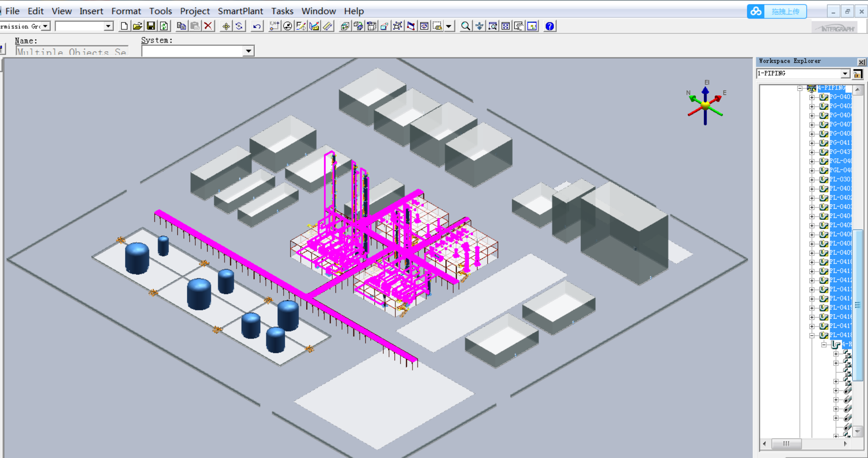
Task: Select the PG-0402 pipeline item
Action: (x=841, y=106)
